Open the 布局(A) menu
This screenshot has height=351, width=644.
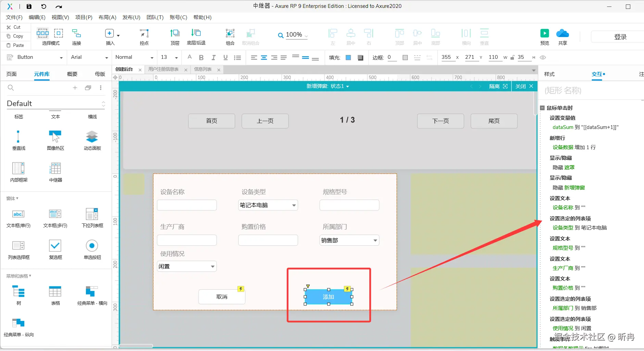coord(107,17)
